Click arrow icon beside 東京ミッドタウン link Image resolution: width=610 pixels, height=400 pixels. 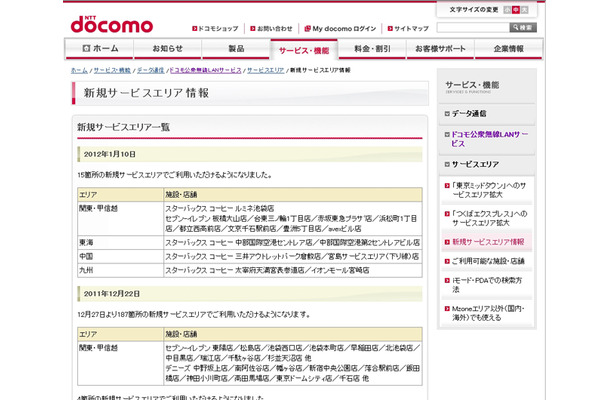[x=447, y=186]
